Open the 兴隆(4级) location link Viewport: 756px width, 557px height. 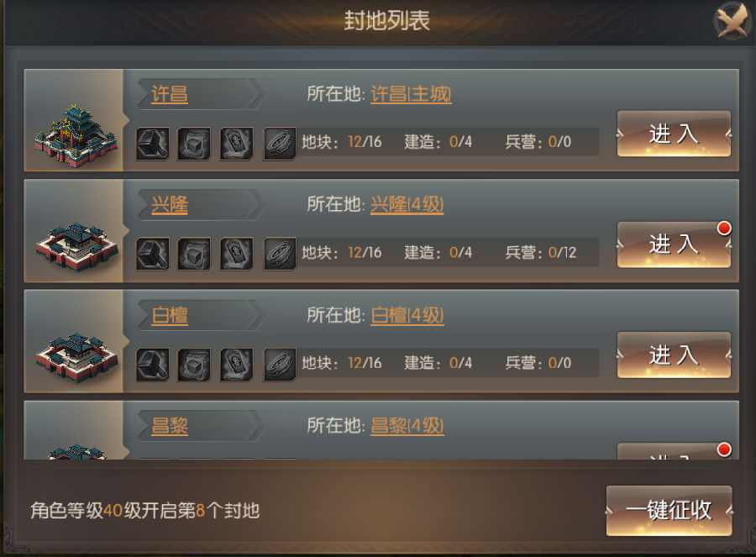[x=407, y=204]
